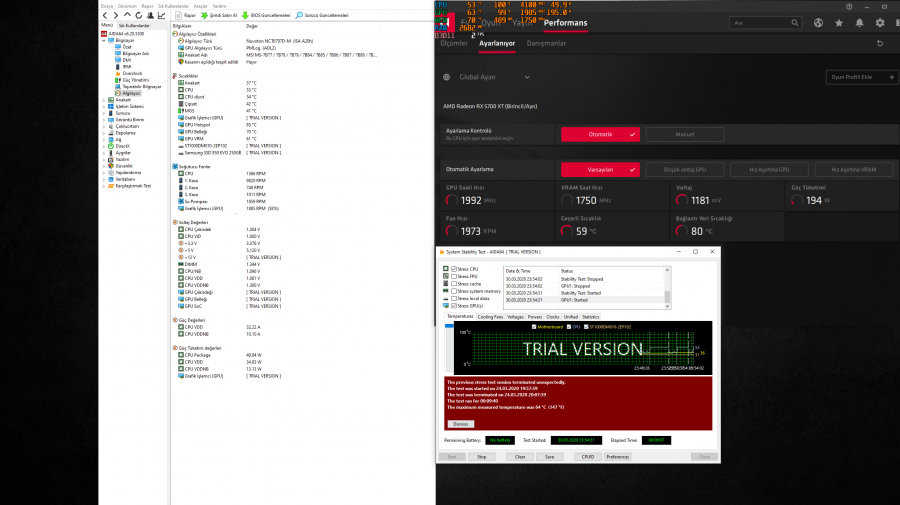Enable Stress system memory checkbox
Image resolution: width=900 pixels, height=505 pixels.
point(454,292)
